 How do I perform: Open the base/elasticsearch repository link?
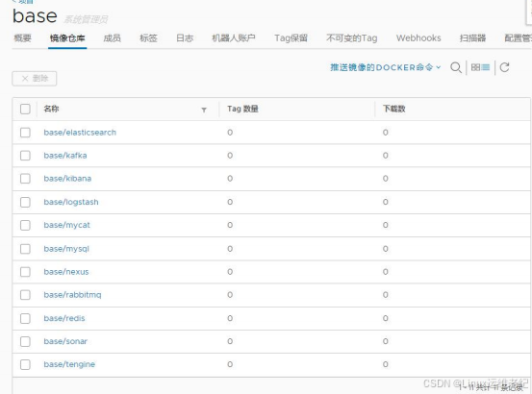coord(80,133)
